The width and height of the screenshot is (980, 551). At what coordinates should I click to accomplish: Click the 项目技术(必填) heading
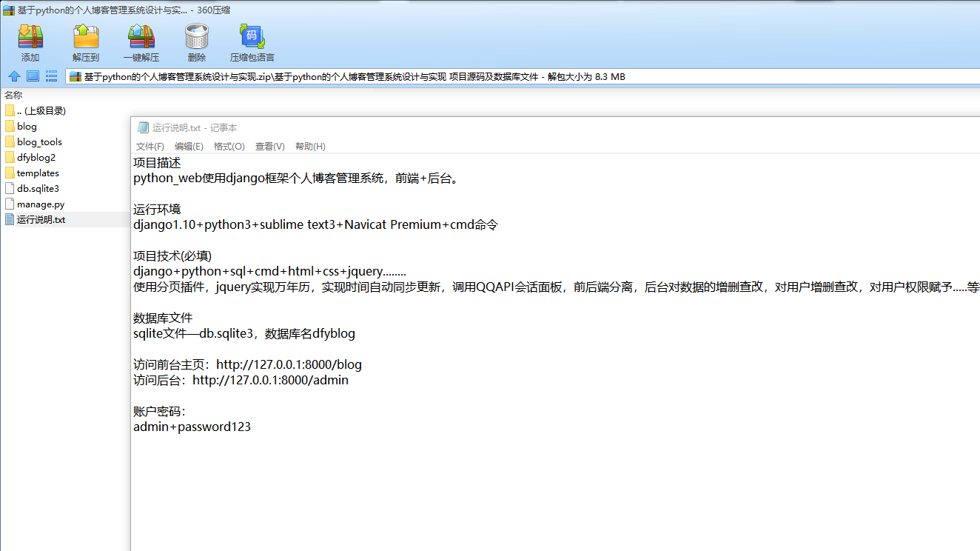[x=172, y=256]
